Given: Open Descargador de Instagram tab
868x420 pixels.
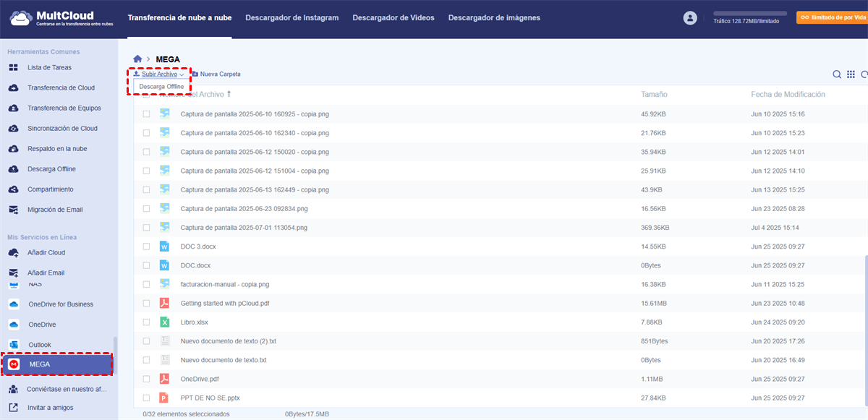Looking at the screenshot, I should [292, 18].
